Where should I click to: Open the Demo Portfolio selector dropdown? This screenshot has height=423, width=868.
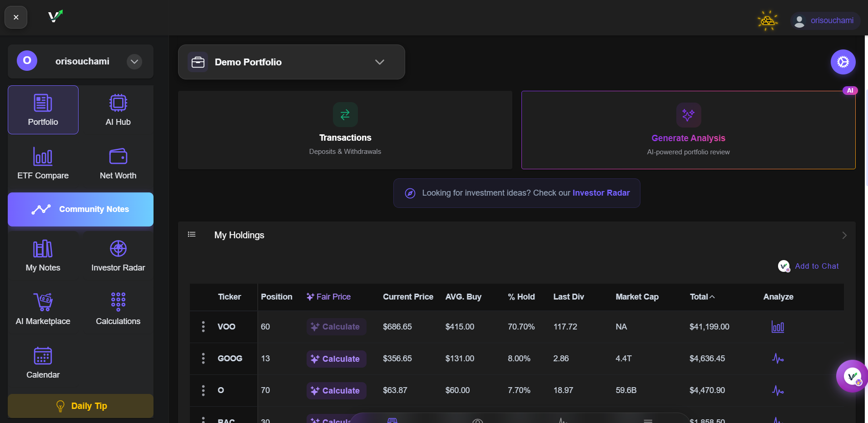292,62
